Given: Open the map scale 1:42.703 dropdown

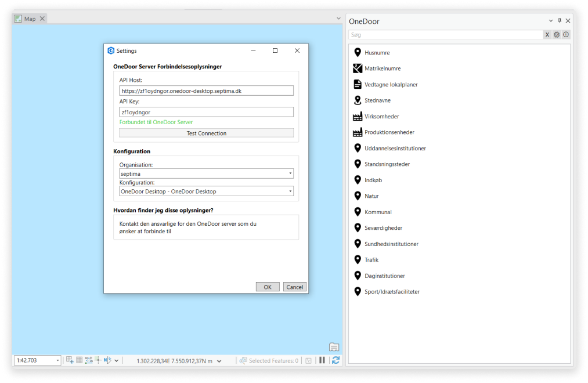Looking at the screenshot, I should click(x=57, y=360).
